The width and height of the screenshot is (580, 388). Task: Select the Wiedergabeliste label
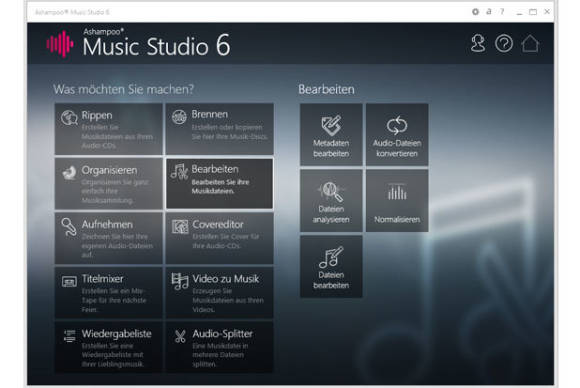(117, 334)
